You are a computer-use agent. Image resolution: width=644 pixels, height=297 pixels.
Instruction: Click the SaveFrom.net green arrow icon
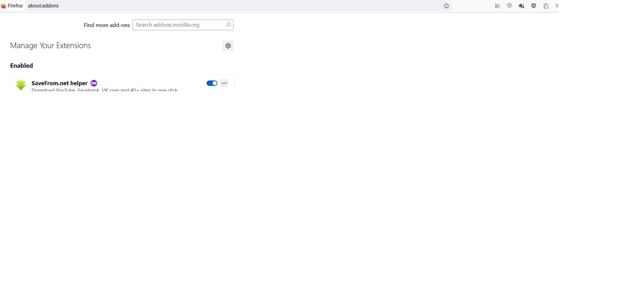pos(21,85)
